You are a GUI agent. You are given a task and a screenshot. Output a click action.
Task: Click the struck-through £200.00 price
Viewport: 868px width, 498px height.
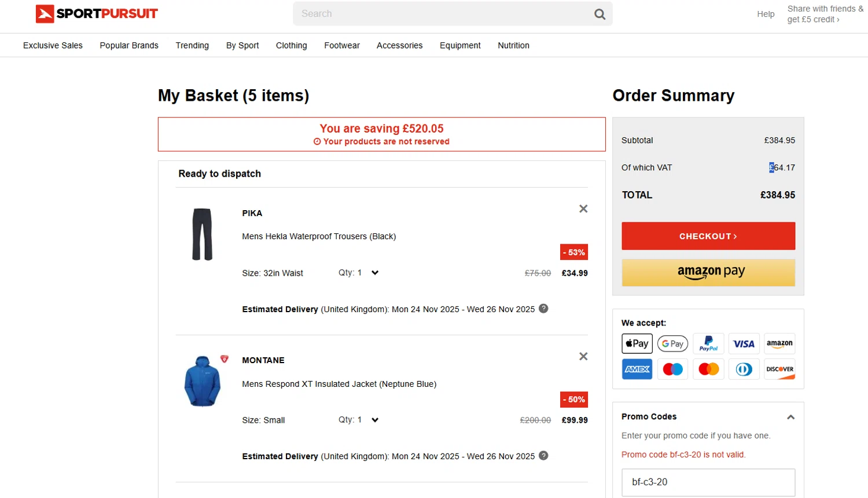pyautogui.click(x=535, y=420)
